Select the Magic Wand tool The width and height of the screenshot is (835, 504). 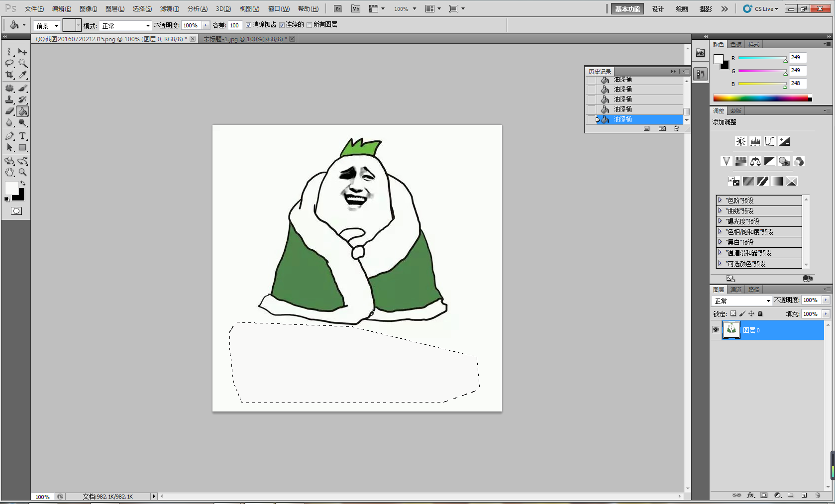(x=22, y=63)
